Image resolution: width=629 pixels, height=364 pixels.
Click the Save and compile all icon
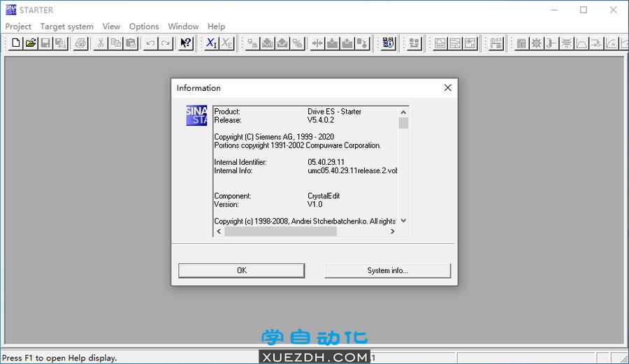pyautogui.click(x=61, y=43)
